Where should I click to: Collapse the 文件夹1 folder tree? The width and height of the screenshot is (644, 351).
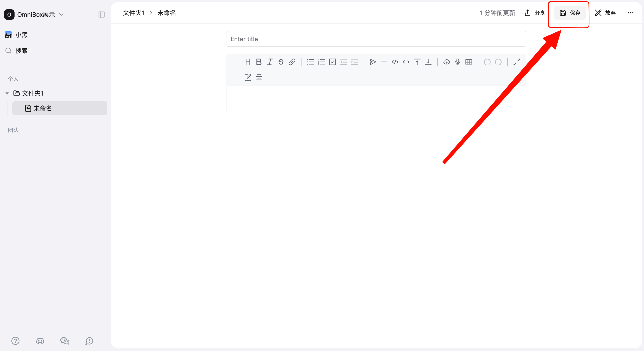[7, 93]
